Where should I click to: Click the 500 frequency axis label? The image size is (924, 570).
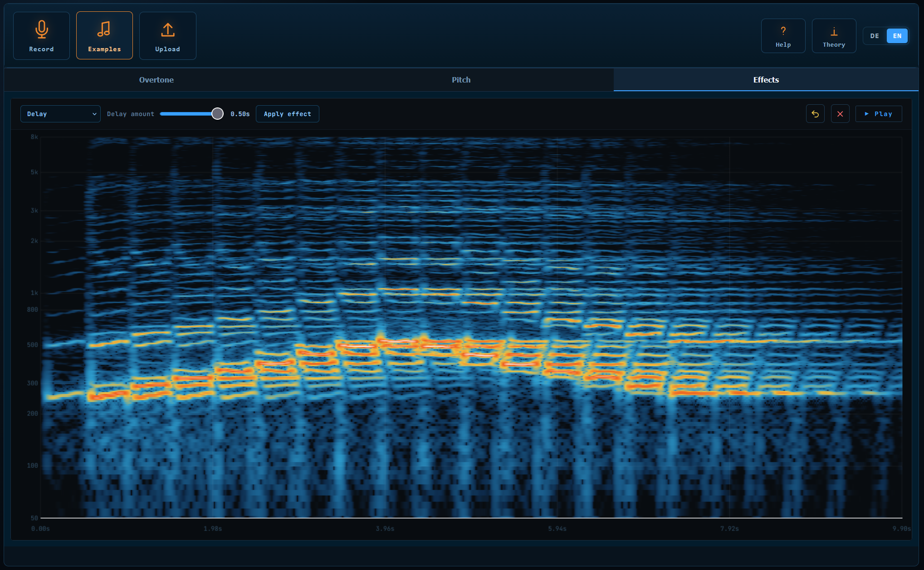click(x=33, y=345)
